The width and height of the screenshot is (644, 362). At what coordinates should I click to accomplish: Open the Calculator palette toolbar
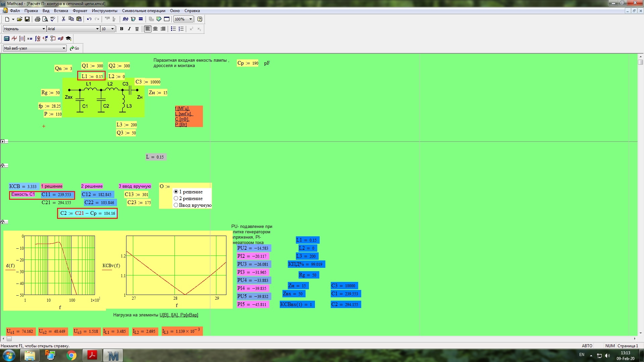click(x=7, y=39)
